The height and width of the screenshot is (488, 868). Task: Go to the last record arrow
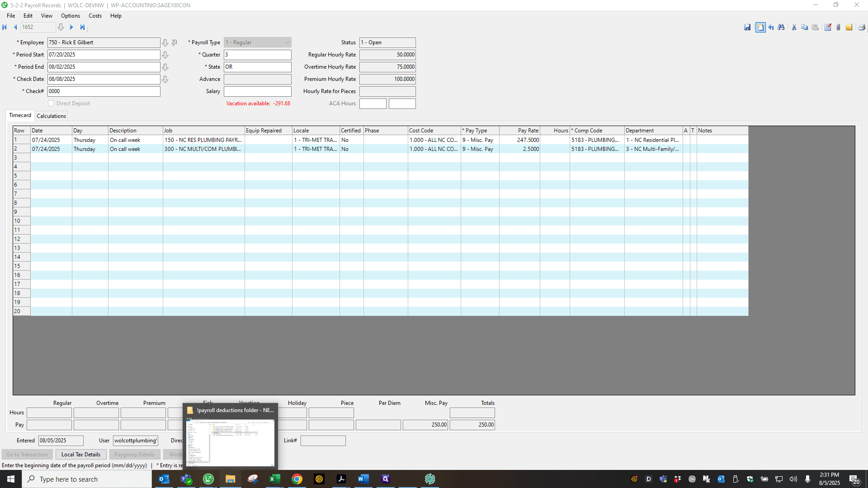click(x=82, y=27)
